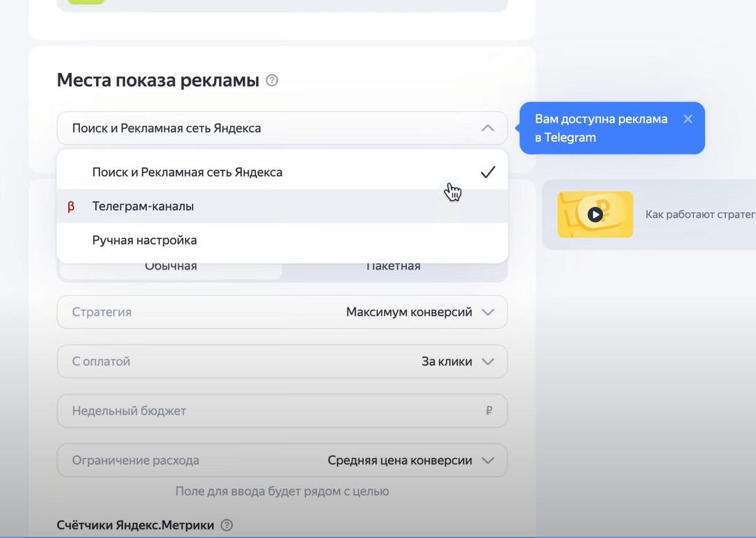Open the help tooltip next to 'Места показа рекламы'

pos(271,80)
